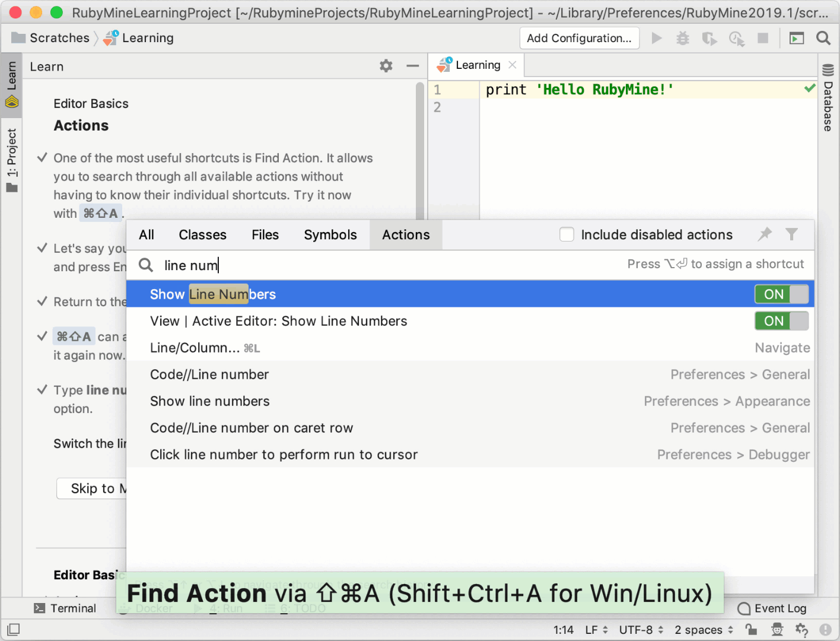Check Include disabled actions checkbox
Viewport: 840px width, 641px height.
click(567, 234)
